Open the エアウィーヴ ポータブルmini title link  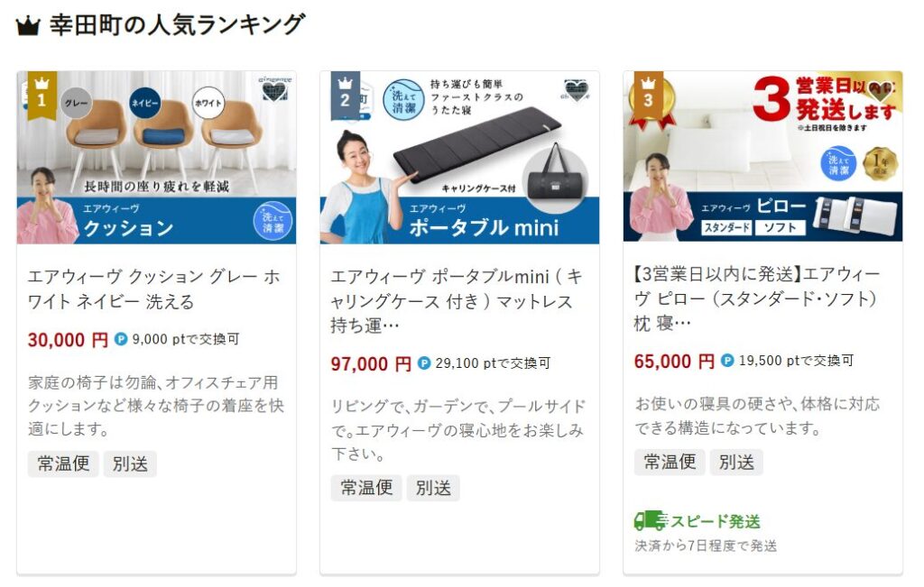(457, 301)
